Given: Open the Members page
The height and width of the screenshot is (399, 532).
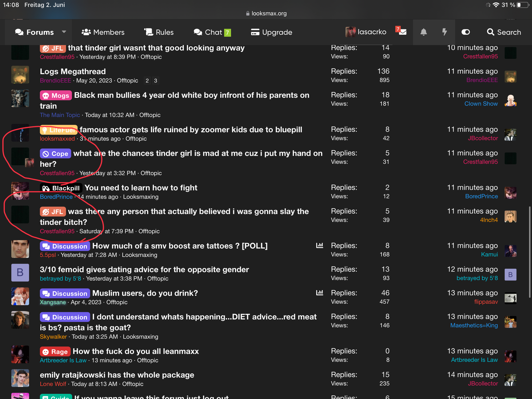Looking at the screenshot, I should (x=103, y=32).
